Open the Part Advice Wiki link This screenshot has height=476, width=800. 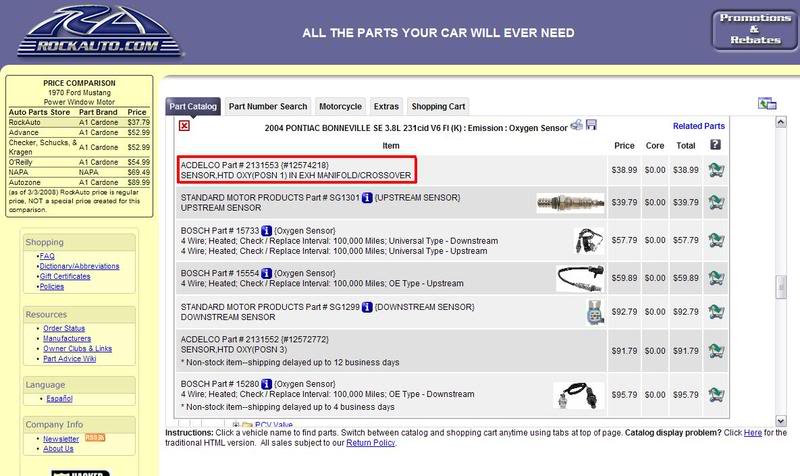point(69,359)
